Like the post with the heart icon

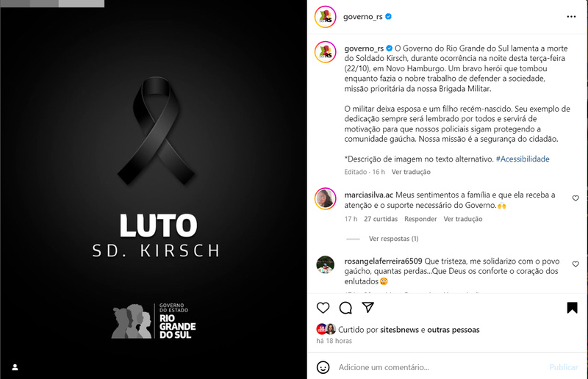(x=323, y=308)
